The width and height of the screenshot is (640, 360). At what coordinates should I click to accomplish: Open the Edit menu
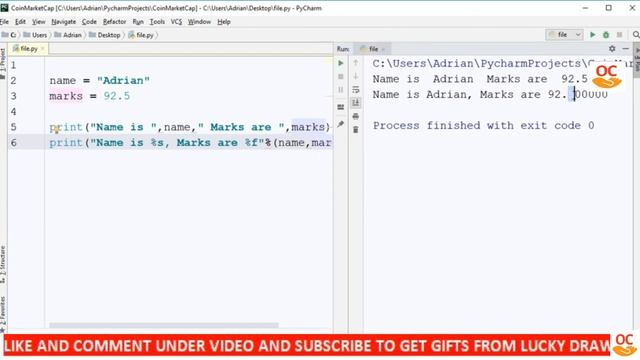tap(20, 22)
